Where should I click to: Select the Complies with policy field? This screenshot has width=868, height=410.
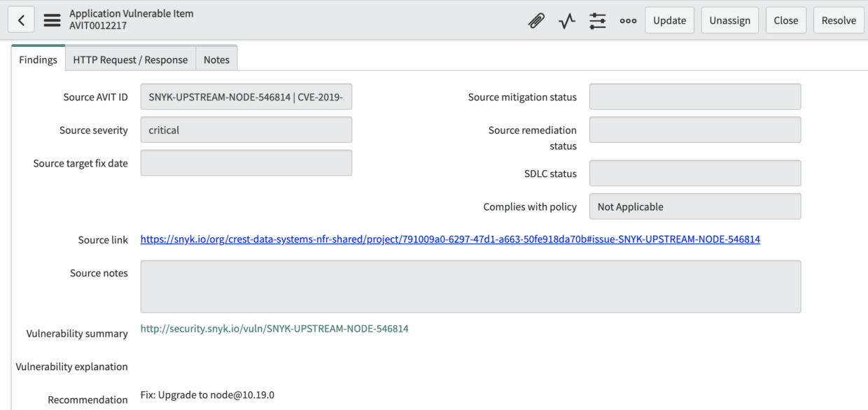[694, 206]
